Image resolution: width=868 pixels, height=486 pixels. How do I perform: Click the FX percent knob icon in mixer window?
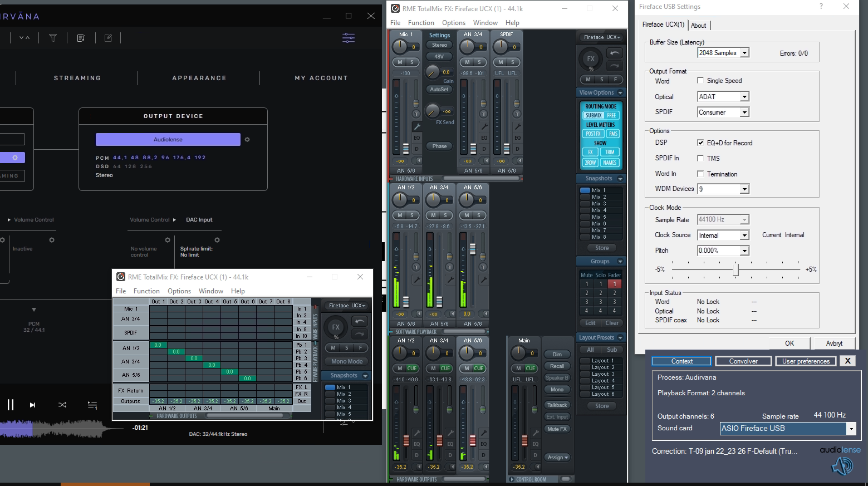(x=591, y=60)
